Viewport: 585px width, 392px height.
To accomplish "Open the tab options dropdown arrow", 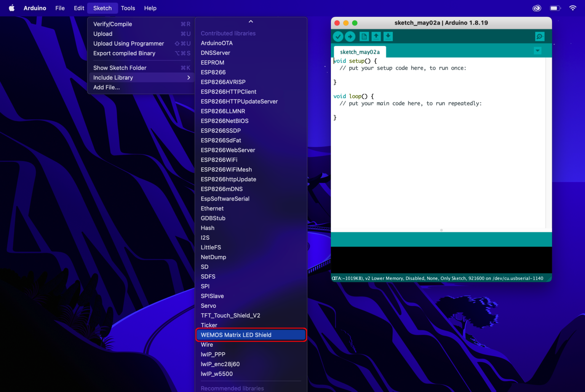I will pos(537,51).
